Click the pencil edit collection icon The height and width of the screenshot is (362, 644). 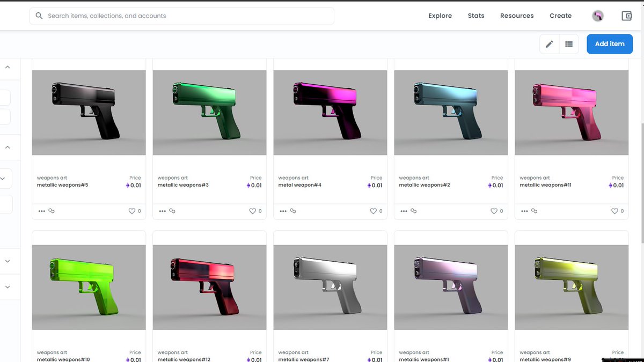[549, 44]
